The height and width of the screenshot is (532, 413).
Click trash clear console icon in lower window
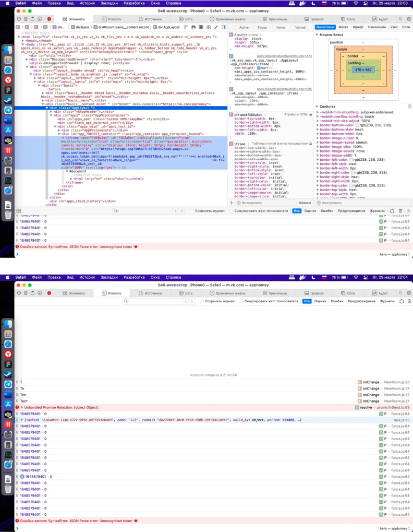point(409,301)
